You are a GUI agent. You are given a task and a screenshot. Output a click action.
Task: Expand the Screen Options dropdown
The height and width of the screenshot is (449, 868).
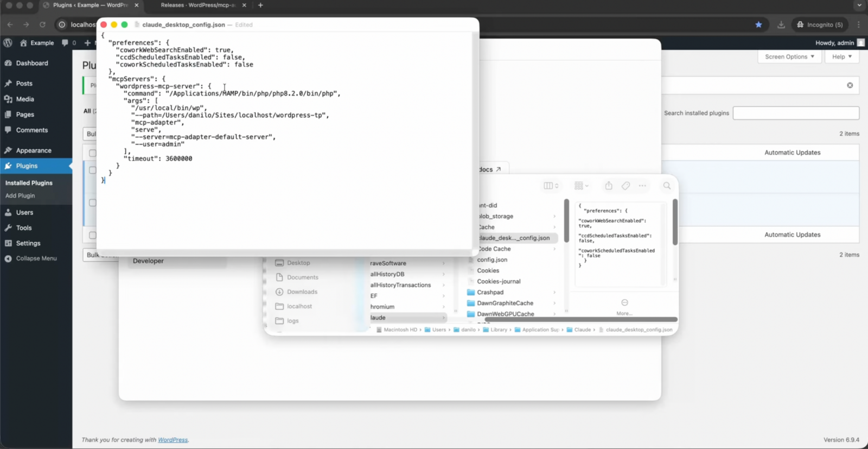click(x=789, y=56)
